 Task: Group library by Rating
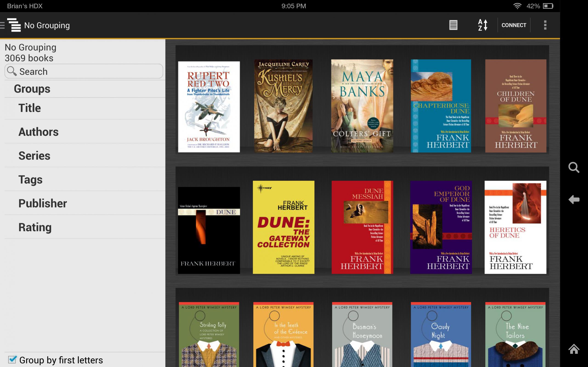point(35,227)
